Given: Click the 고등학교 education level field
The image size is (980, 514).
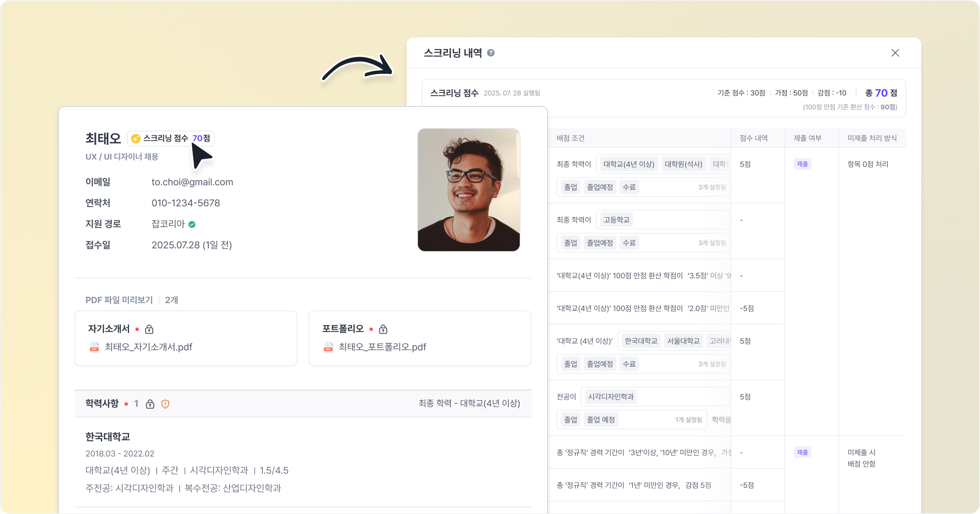Looking at the screenshot, I should 617,220.
